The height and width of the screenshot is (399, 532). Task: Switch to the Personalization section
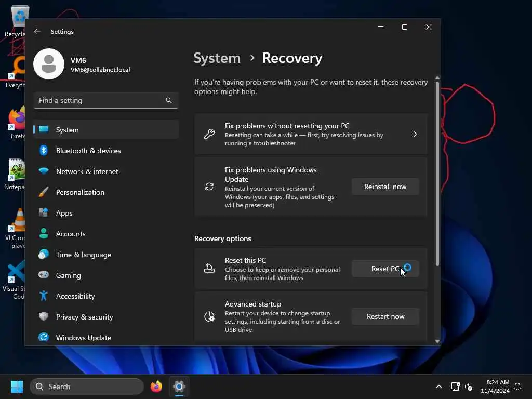point(106,192)
